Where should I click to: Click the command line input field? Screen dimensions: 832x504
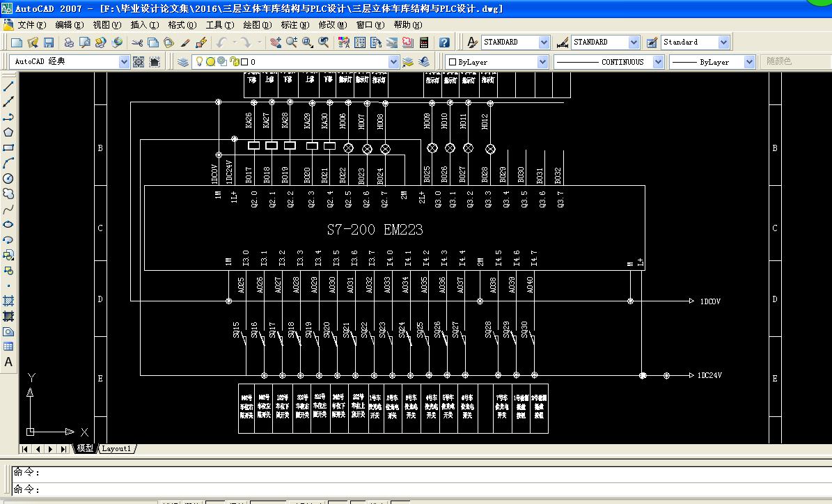pyautogui.click(x=422, y=489)
